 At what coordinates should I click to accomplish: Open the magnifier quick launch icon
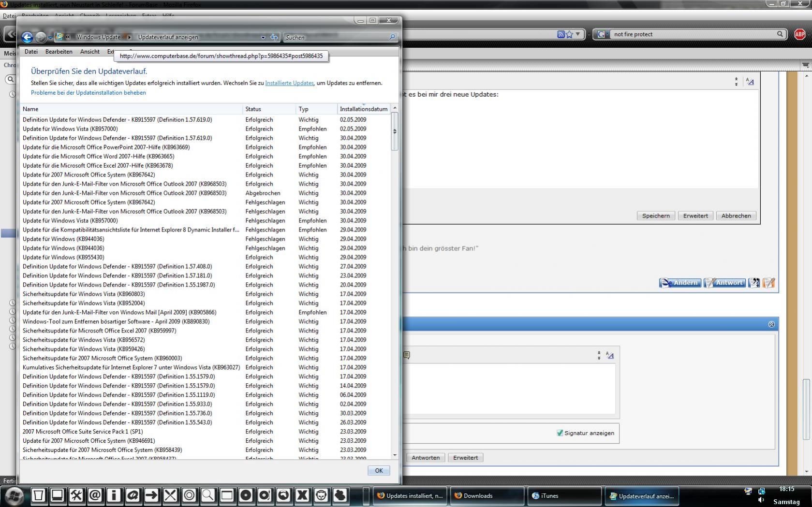pyautogui.click(x=208, y=495)
